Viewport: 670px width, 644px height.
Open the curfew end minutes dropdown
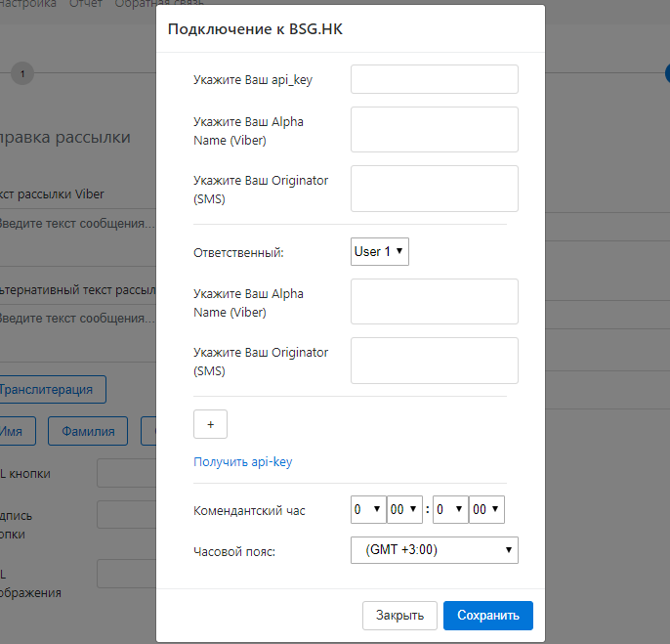pos(486,510)
